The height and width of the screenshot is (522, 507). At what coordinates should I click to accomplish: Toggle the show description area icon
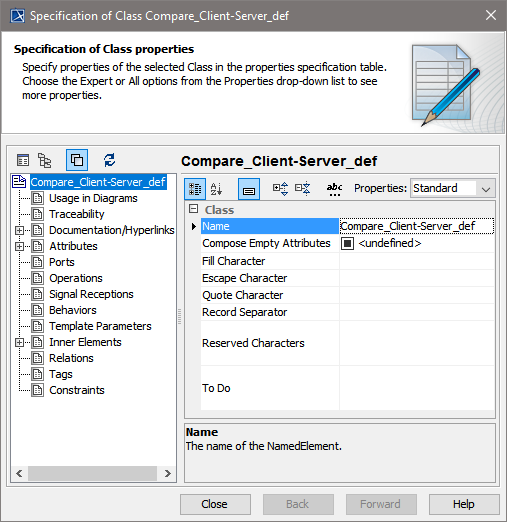click(x=249, y=189)
